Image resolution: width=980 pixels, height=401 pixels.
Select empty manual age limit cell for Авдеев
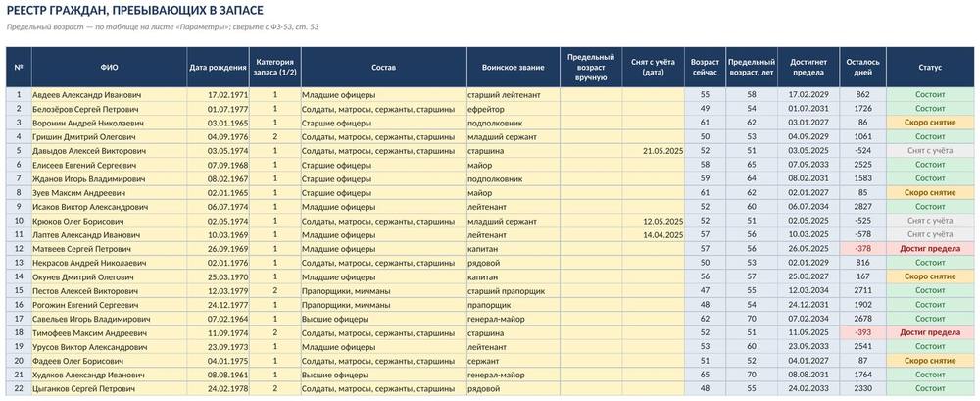(591, 94)
